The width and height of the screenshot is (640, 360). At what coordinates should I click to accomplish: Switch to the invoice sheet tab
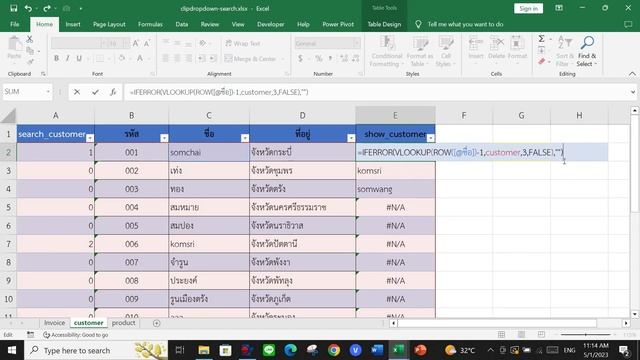tap(54, 323)
